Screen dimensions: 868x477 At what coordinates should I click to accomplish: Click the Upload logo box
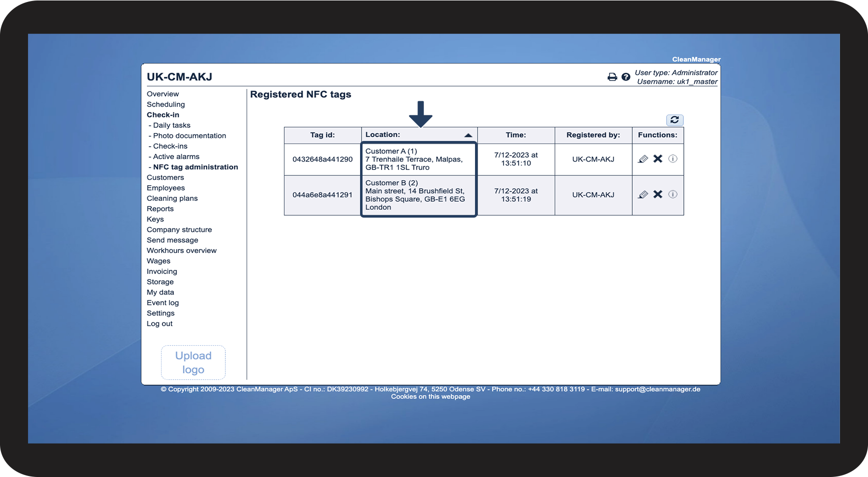coord(193,363)
